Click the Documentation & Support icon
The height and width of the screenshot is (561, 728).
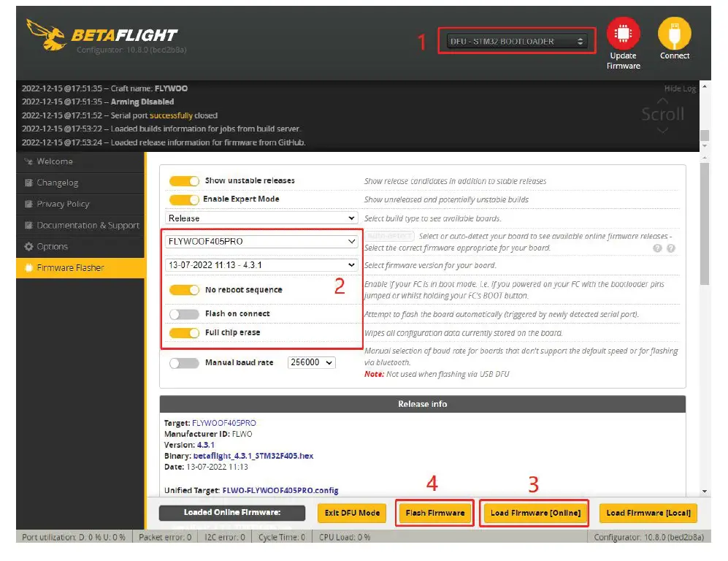(x=28, y=225)
